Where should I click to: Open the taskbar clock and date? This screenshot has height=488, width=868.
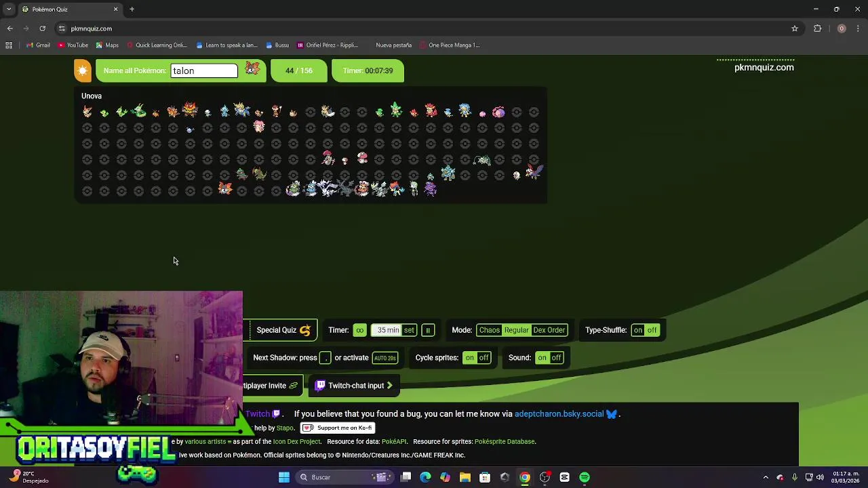point(845,477)
